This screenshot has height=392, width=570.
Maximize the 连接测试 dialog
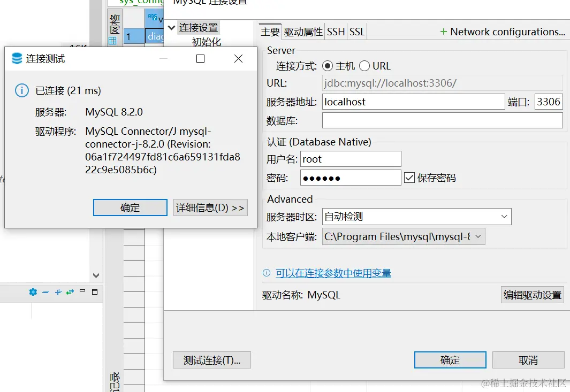click(x=200, y=58)
